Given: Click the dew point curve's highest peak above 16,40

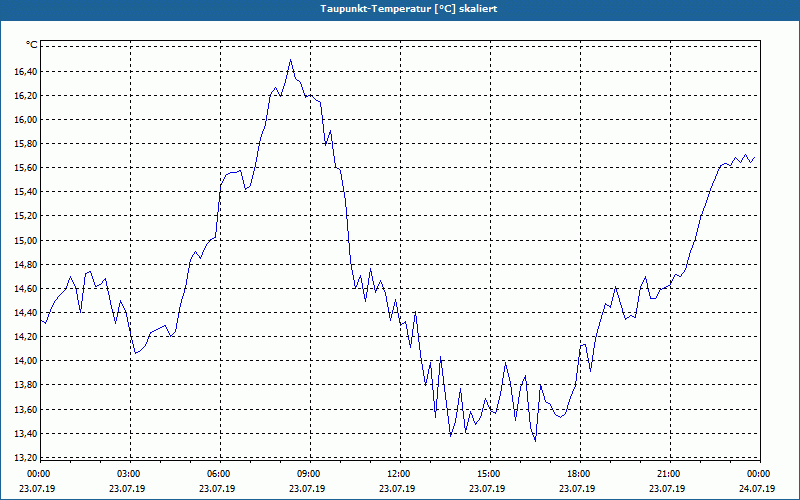Looking at the screenshot, I should coord(290,60).
